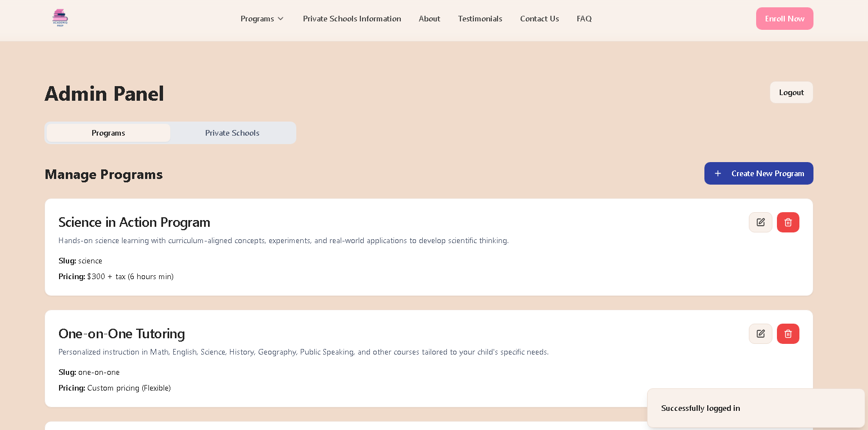Open the edit pencil icon for One-on-One Tutoring
Image resolution: width=868 pixels, height=430 pixels.
tap(760, 333)
